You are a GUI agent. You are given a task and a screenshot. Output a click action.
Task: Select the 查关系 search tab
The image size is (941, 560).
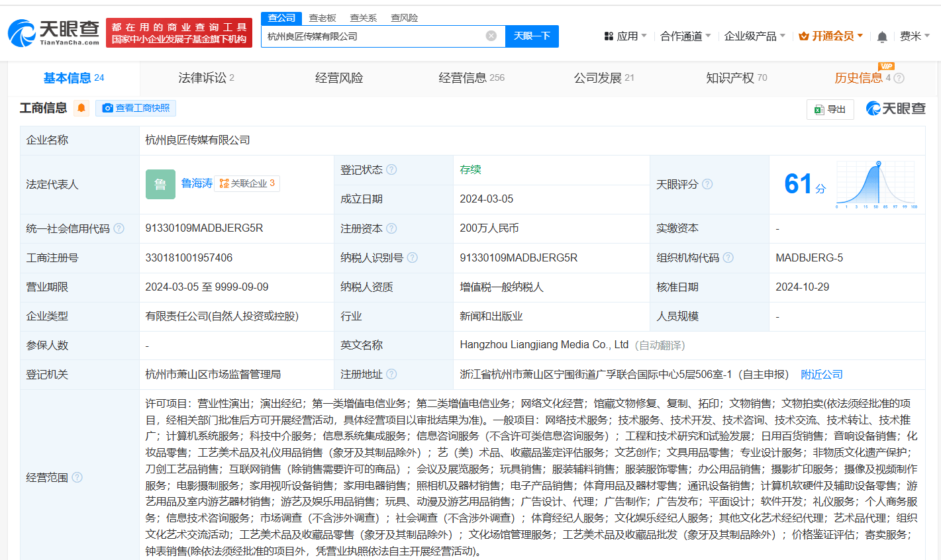coord(364,18)
